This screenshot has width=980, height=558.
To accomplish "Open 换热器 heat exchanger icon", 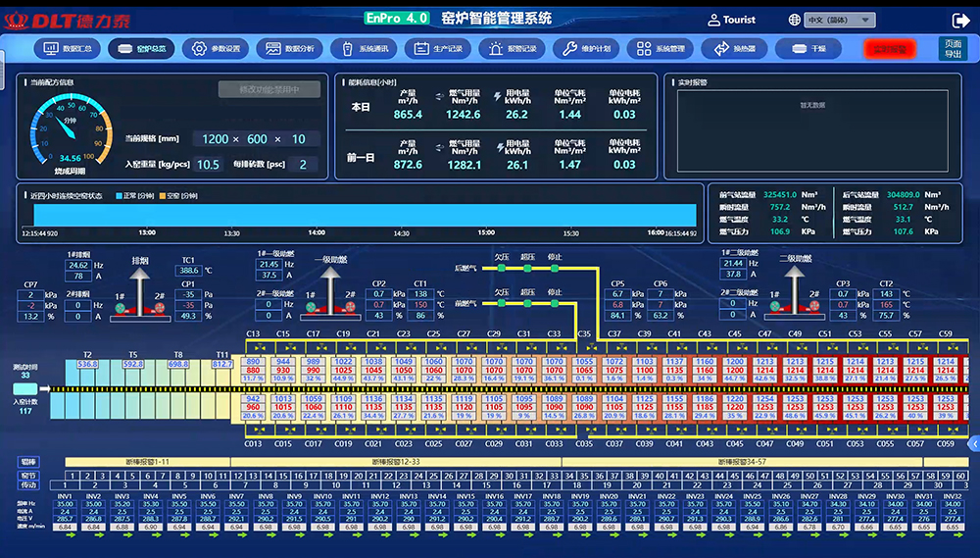I will coord(721,49).
